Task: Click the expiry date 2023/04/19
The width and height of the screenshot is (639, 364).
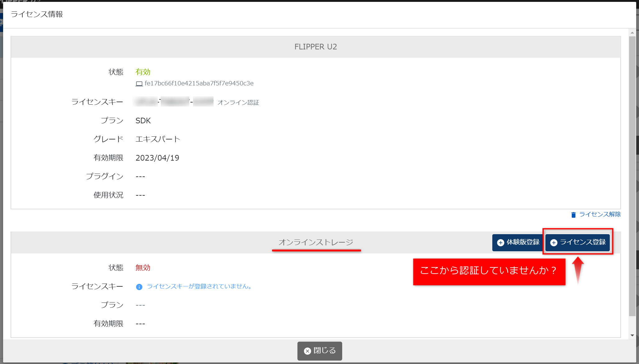Action: tap(157, 158)
